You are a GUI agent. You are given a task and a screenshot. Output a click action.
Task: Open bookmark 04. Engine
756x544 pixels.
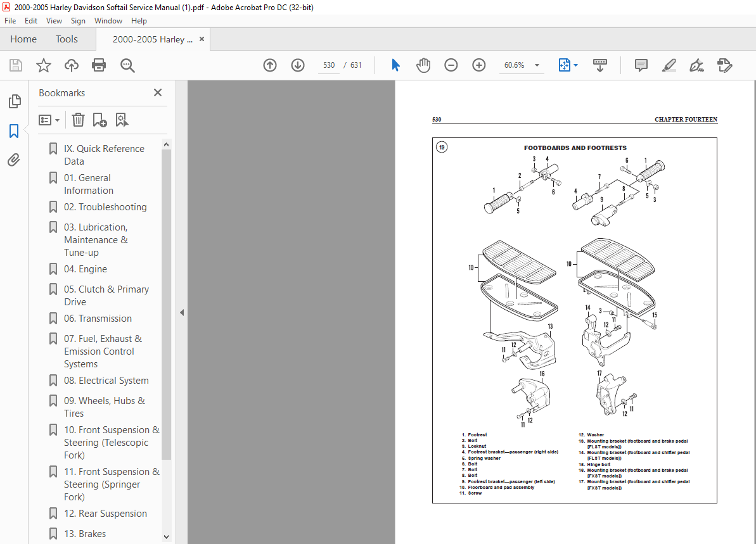tap(86, 269)
